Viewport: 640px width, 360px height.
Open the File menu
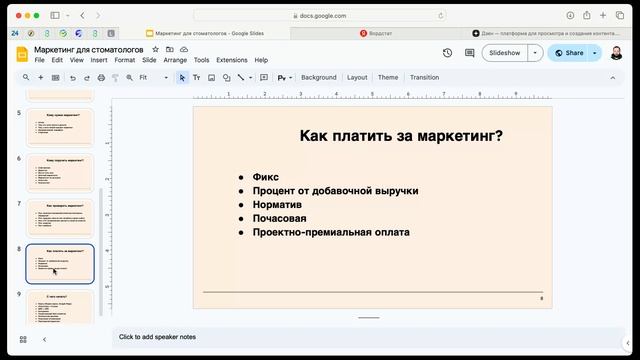(40, 60)
